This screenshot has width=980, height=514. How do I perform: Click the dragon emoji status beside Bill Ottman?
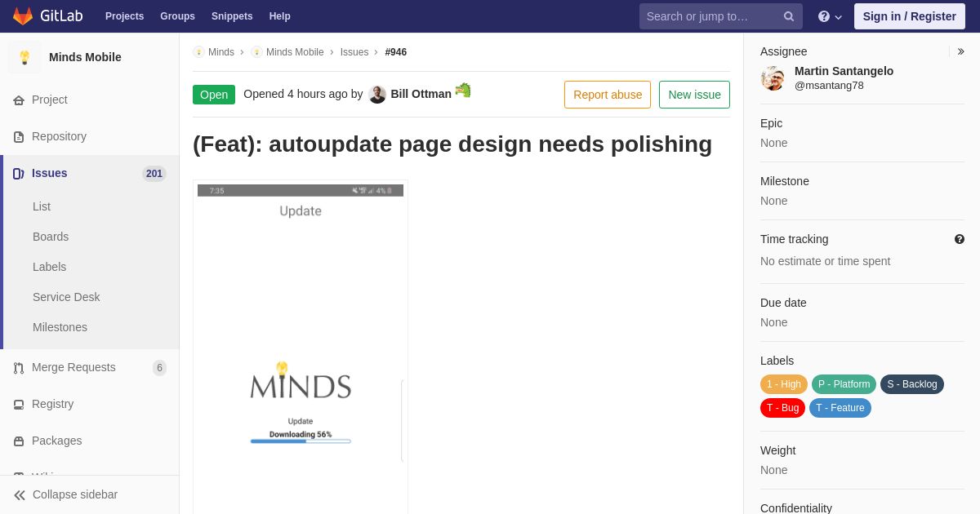463,90
